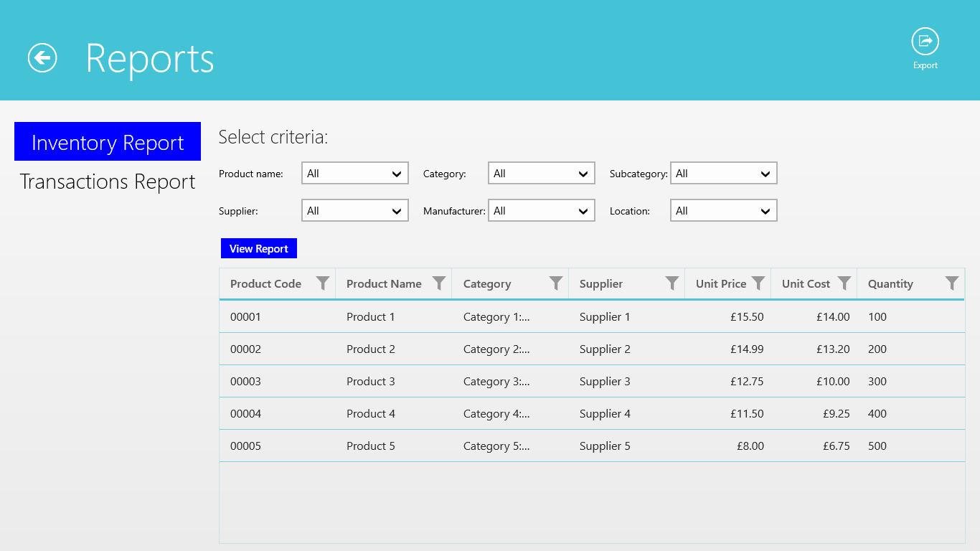
Task: Expand the Subcategory dropdown
Action: 724,174
